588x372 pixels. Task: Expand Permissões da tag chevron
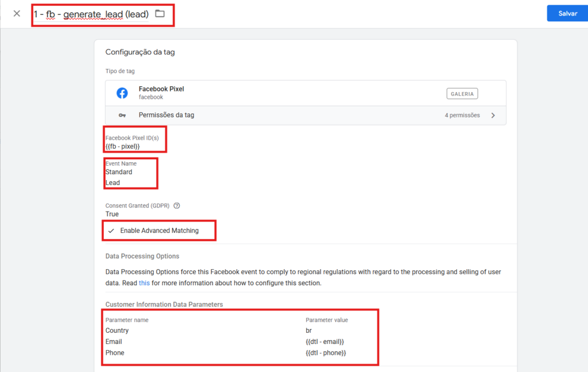[x=493, y=115]
